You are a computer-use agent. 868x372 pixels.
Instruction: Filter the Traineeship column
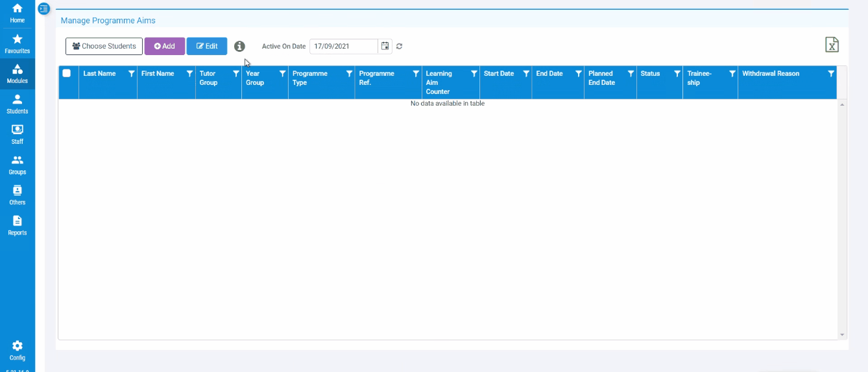732,74
